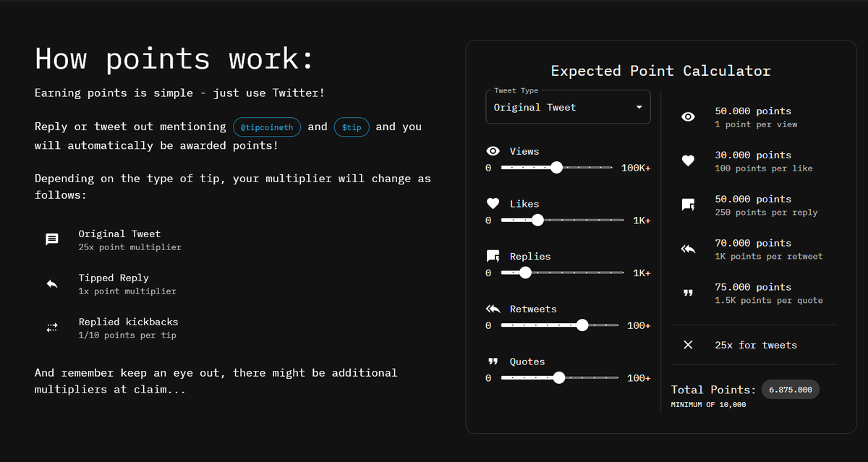Screen dimensions: 868x462
Task: Click the quote mark icon beside Quotes slider
Action: coord(493,362)
